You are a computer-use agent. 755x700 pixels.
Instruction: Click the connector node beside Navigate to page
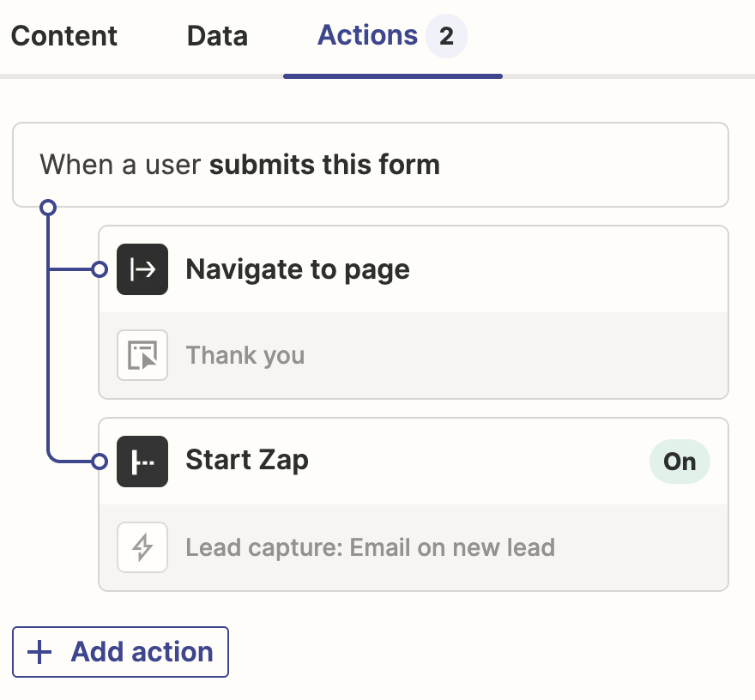tap(100, 269)
